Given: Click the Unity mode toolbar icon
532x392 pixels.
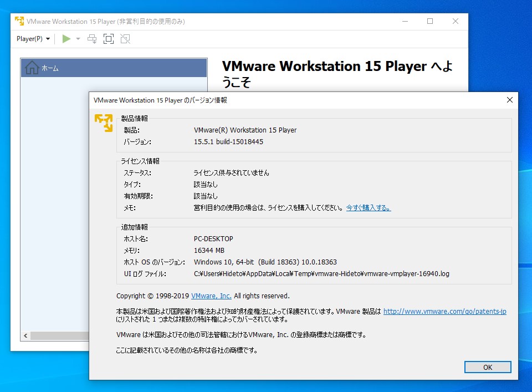Looking at the screenshot, I should coord(125,38).
